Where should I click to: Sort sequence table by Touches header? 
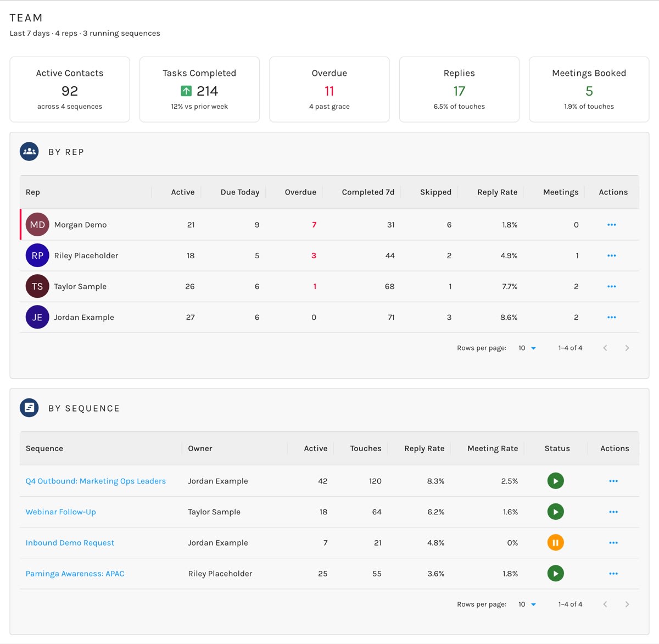(x=366, y=448)
